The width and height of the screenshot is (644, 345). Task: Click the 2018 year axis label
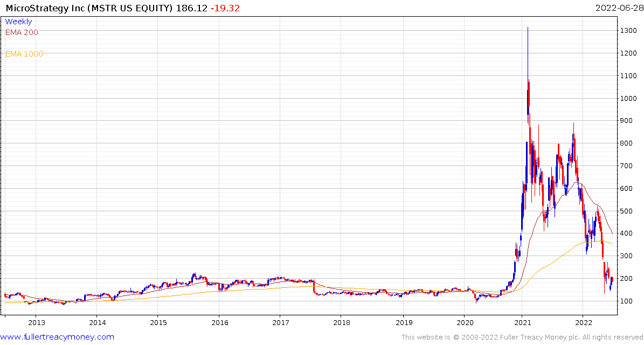pyautogui.click(x=341, y=322)
